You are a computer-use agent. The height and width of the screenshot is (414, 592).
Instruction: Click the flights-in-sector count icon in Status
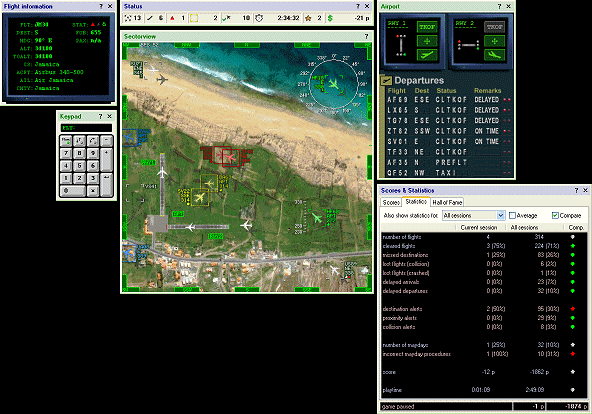(128, 18)
